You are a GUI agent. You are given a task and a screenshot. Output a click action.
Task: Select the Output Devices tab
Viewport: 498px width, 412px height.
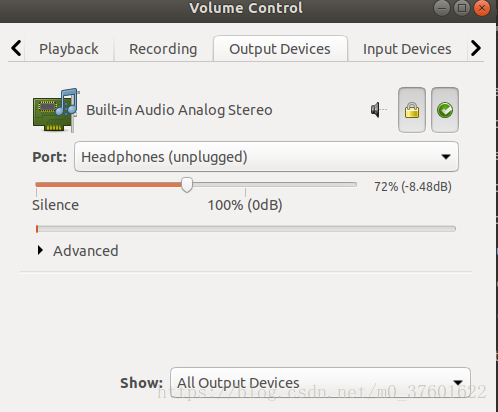[x=280, y=49]
